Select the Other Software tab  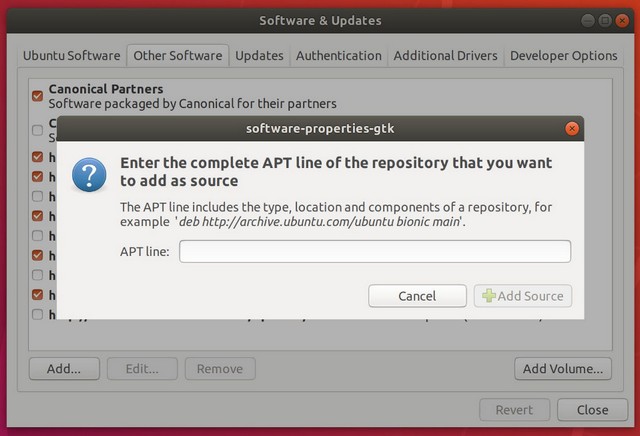(178, 56)
